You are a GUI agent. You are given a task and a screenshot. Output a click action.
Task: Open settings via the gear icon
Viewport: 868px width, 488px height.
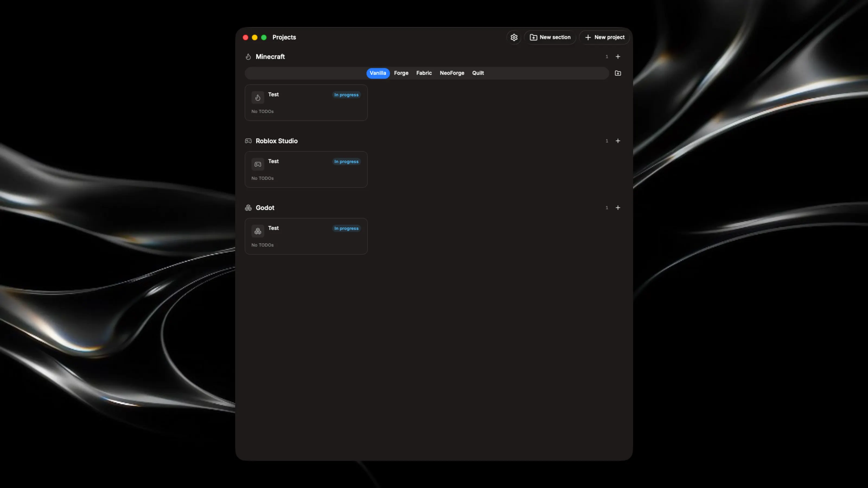point(514,37)
